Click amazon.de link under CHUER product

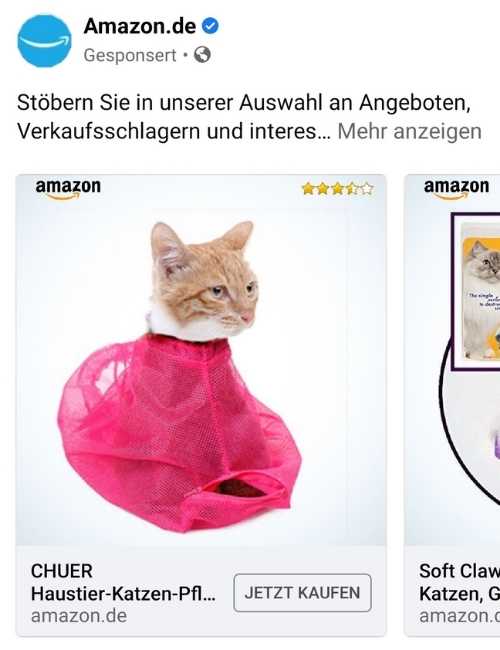click(79, 616)
